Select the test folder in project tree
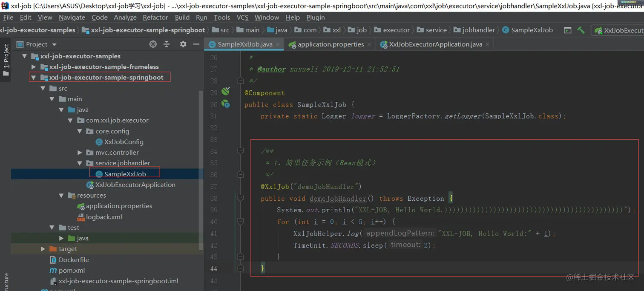Screen dimensions: 644x291 (x=73, y=228)
